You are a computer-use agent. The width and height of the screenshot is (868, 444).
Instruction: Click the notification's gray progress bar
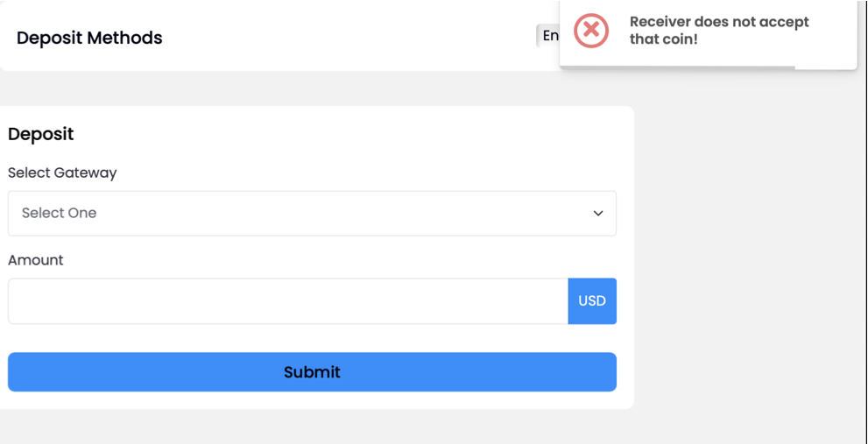677,67
